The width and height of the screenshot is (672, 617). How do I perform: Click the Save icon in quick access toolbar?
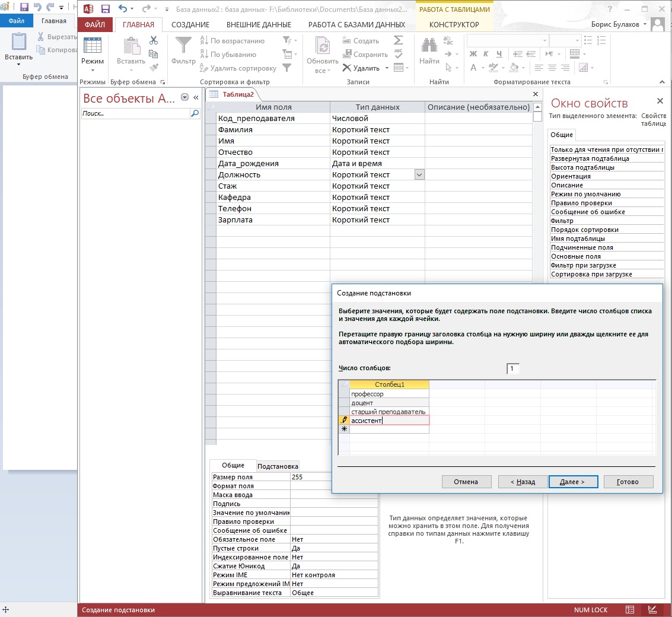pyautogui.click(x=105, y=9)
